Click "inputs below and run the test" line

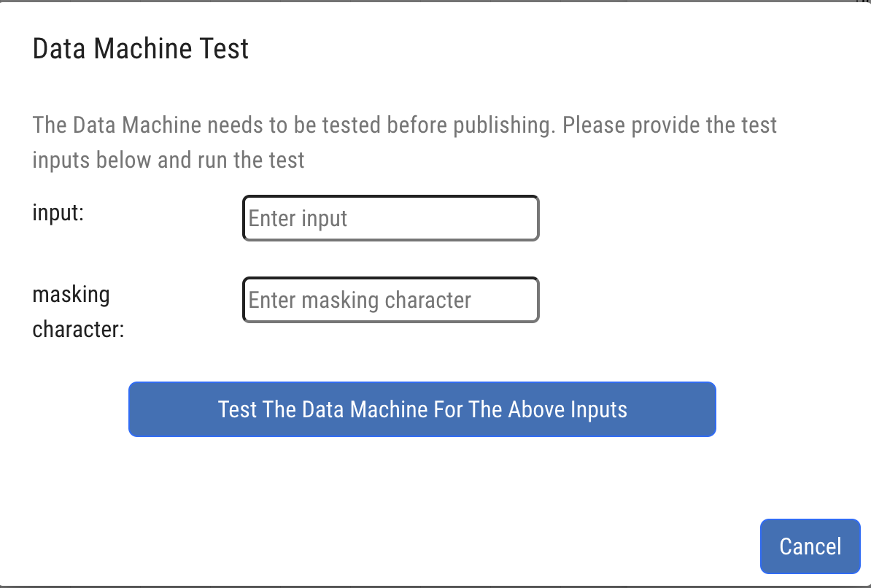[168, 160]
